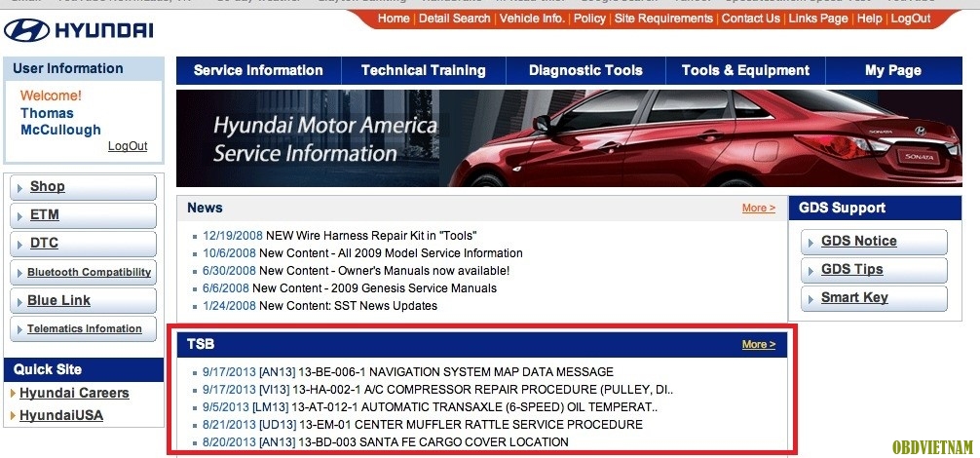This screenshot has width=980, height=458.
Task: Select Service Information tab
Action: tap(258, 70)
